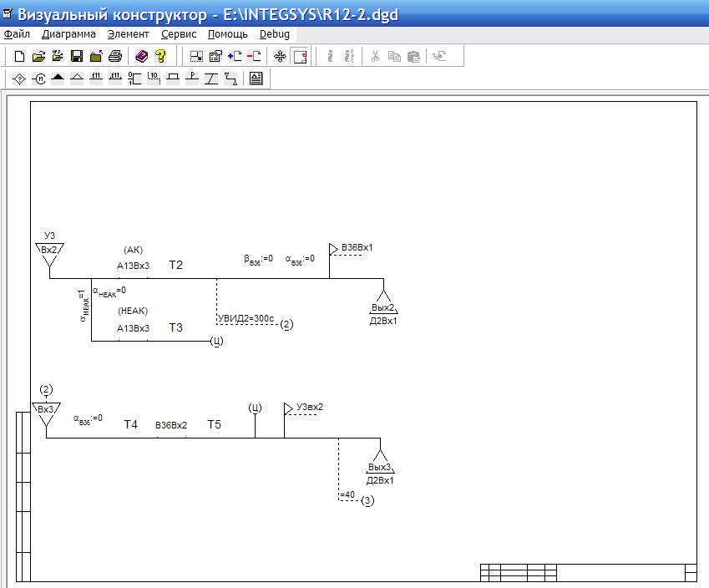Click the text block icon in second toolbar
This screenshot has width=709, height=588.
pos(256,79)
